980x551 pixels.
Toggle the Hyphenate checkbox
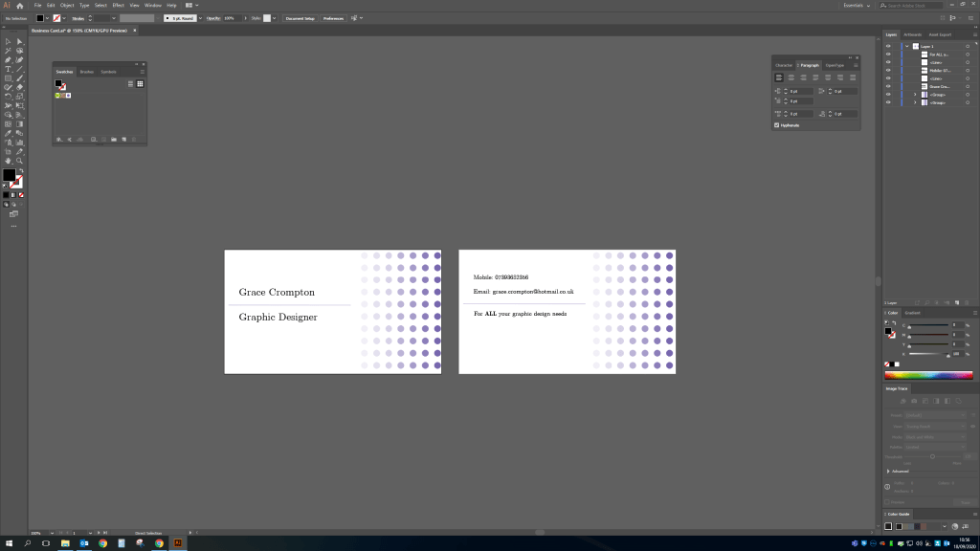pos(777,124)
